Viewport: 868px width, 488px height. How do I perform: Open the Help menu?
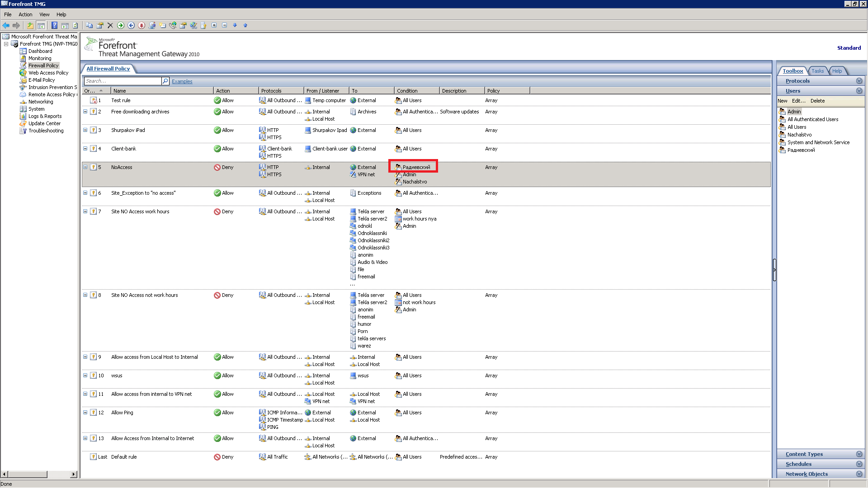click(x=61, y=14)
